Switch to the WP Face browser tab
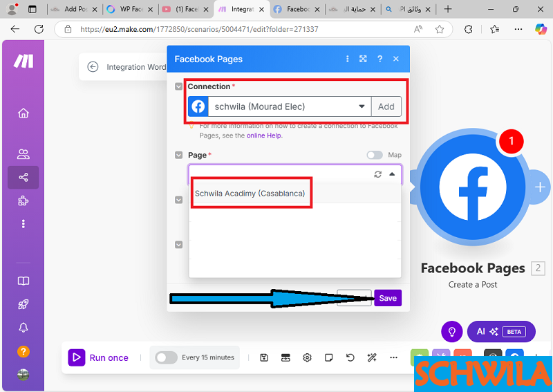Viewport: 553px width, 392px height. pyautogui.click(x=130, y=10)
